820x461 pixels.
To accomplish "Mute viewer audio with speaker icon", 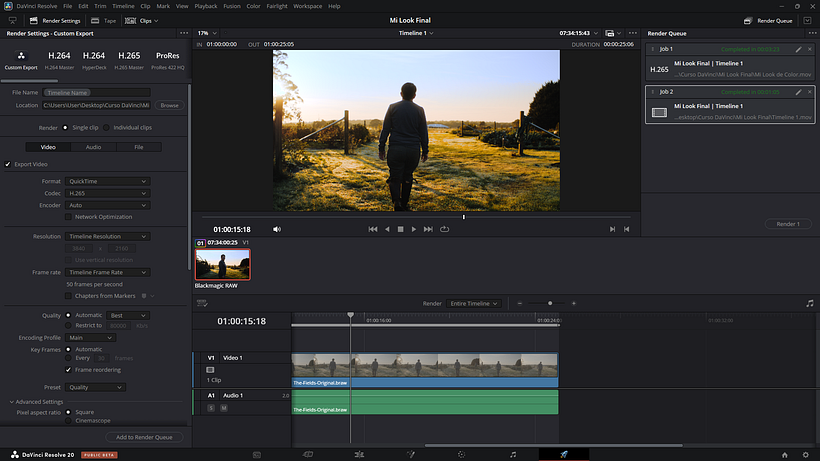I will (277, 229).
